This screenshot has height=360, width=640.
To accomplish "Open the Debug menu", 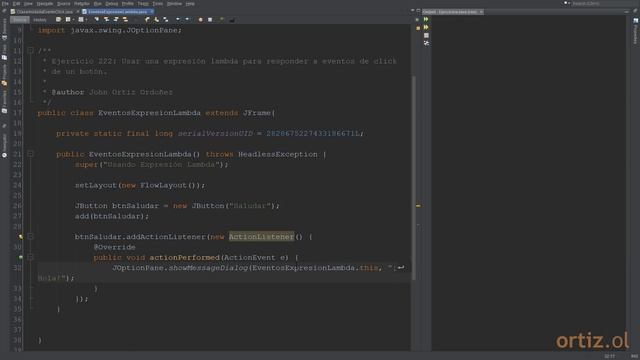I will click(111, 4).
